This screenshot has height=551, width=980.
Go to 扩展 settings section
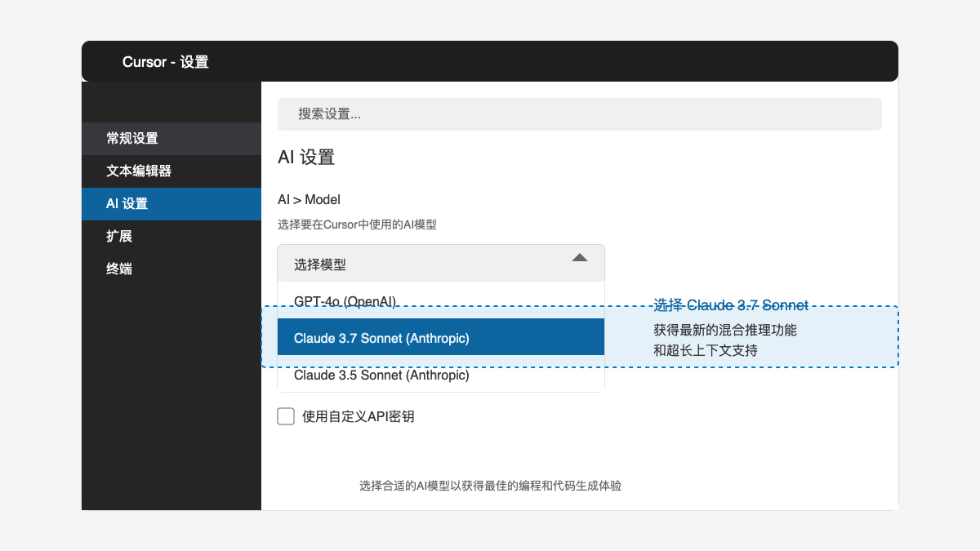coord(171,237)
